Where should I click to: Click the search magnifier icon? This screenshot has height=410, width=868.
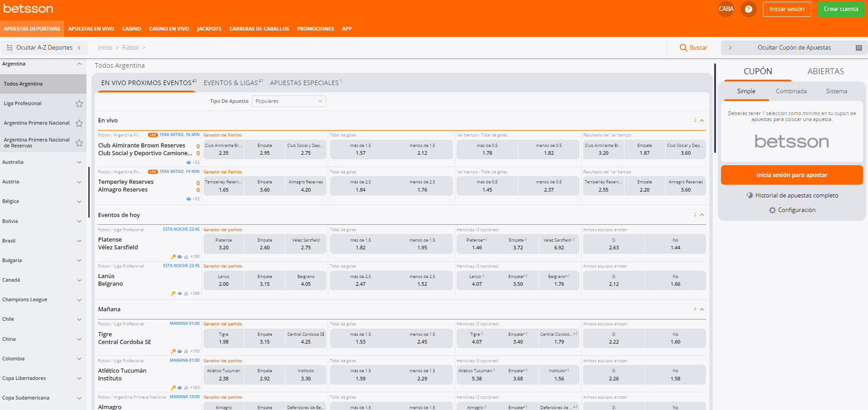[x=683, y=48]
